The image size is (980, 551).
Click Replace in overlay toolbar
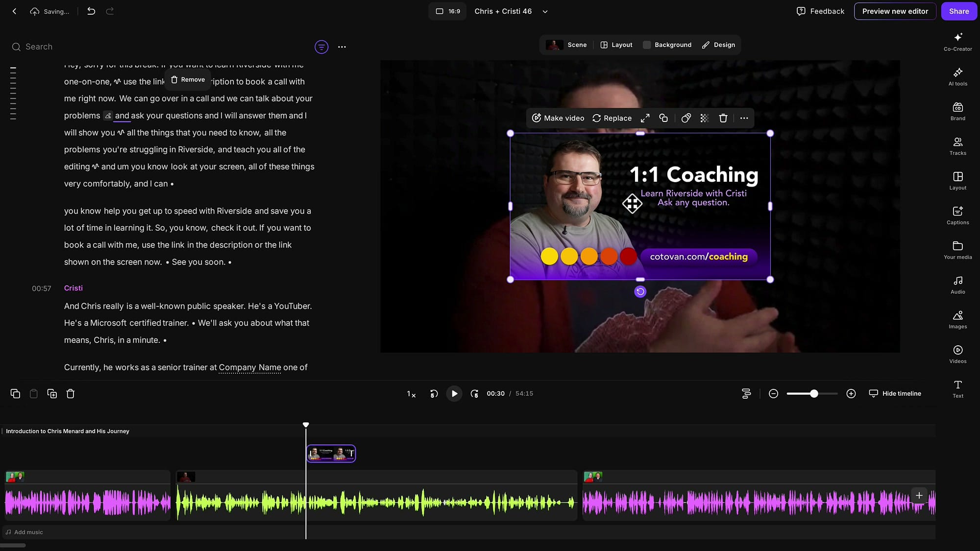click(x=612, y=118)
